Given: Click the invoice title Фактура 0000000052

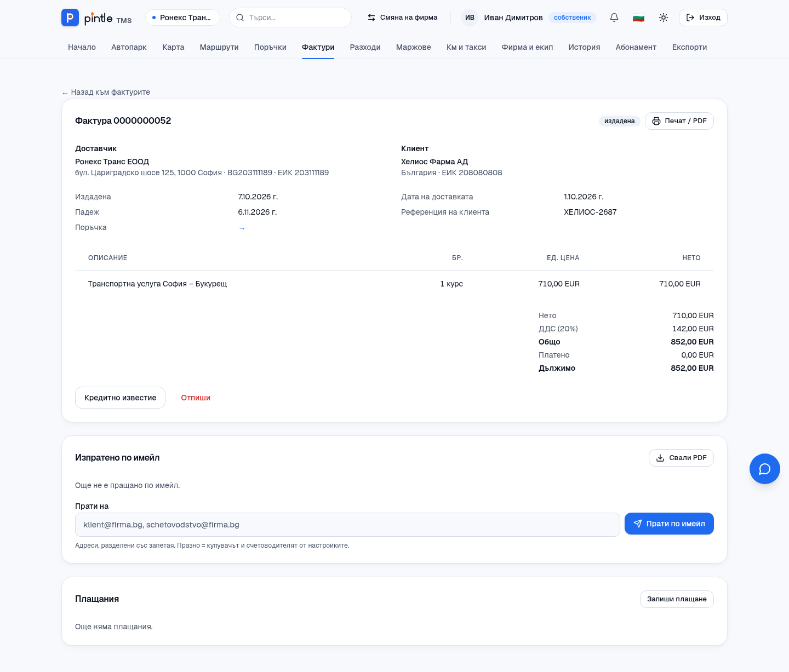Looking at the screenshot, I should pos(123,120).
